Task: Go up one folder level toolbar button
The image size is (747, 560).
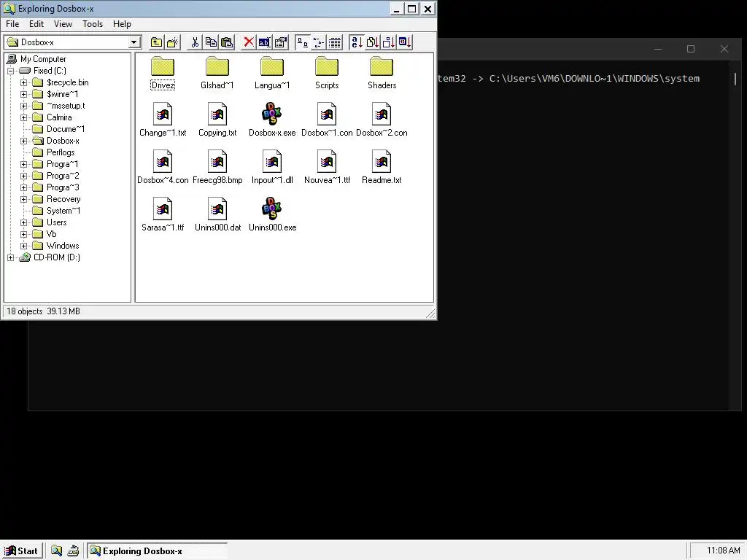Action: (x=156, y=42)
